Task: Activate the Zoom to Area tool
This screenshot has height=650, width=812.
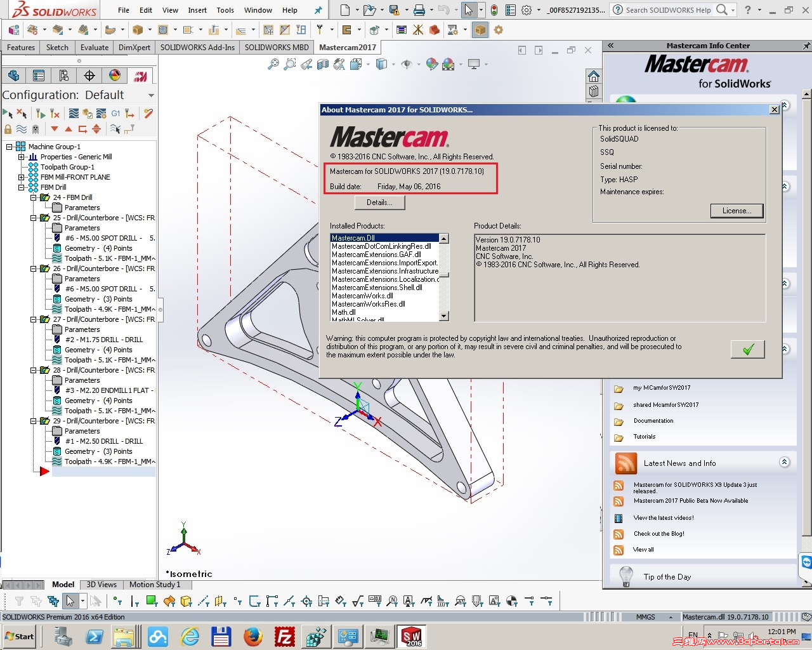Action: coord(290,64)
